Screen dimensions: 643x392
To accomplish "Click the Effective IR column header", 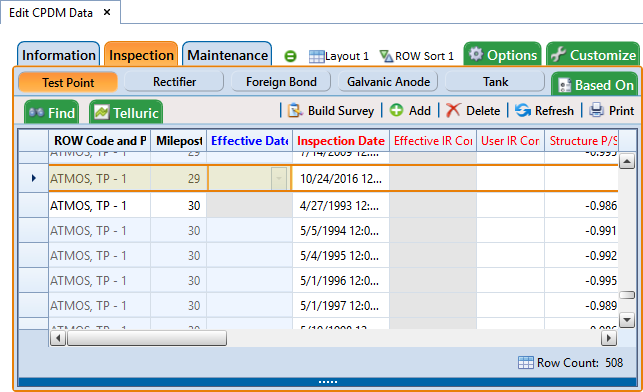I will point(433,141).
